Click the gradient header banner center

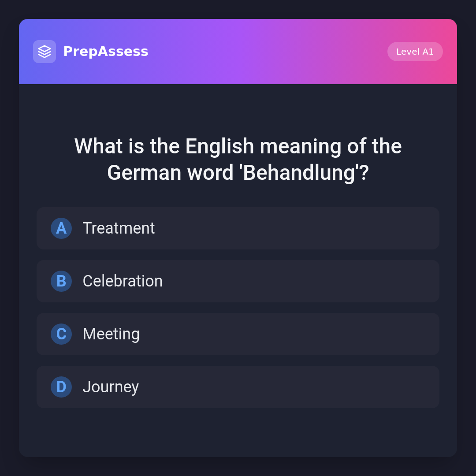click(x=238, y=52)
